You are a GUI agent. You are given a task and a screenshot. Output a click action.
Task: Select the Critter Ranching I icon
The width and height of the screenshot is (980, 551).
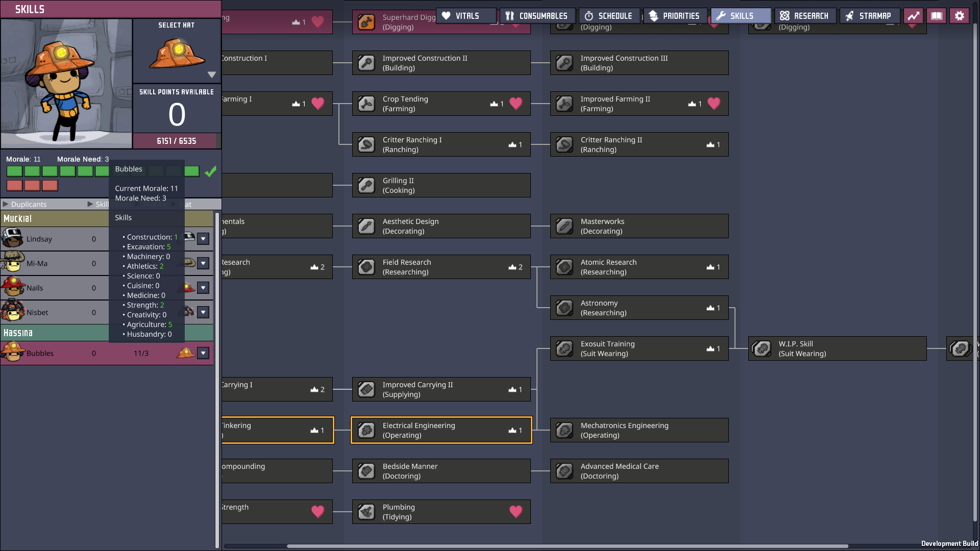coord(366,144)
